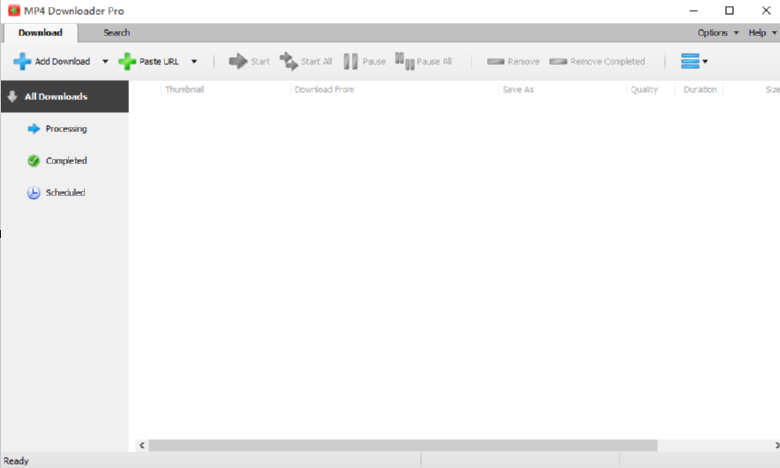Show Completed downloads list
This screenshot has height=468, width=780.
click(65, 161)
